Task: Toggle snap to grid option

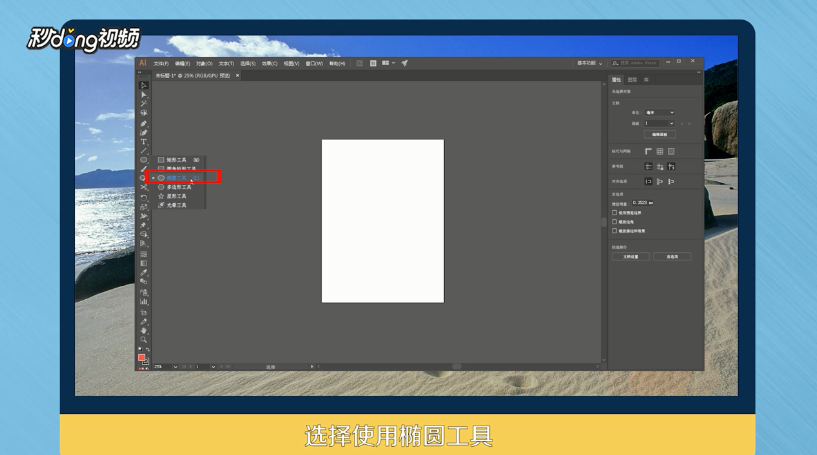Action: 671,181
